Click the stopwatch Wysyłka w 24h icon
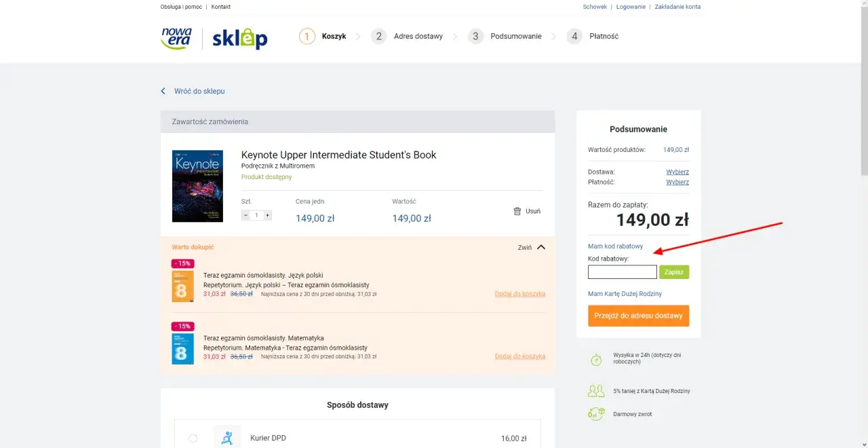The width and height of the screenshot is (868, 448). click(x=596, y=359)
